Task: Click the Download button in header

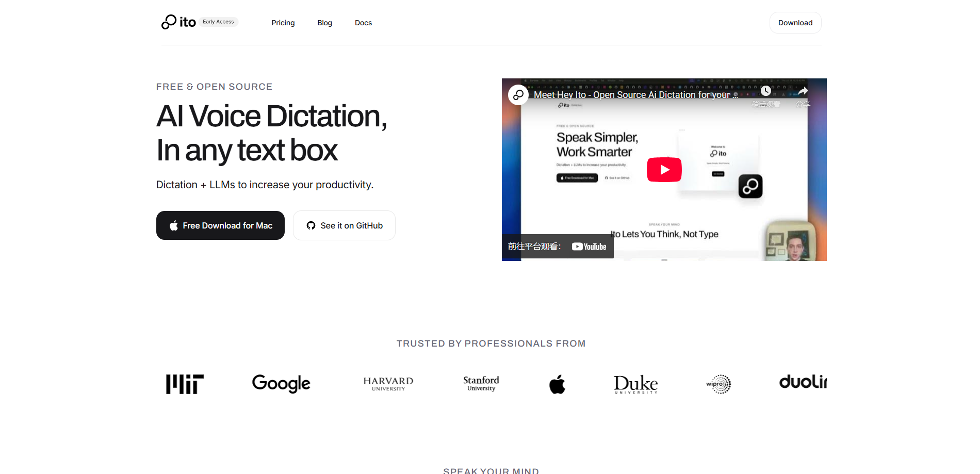Action: coord(795,23)
